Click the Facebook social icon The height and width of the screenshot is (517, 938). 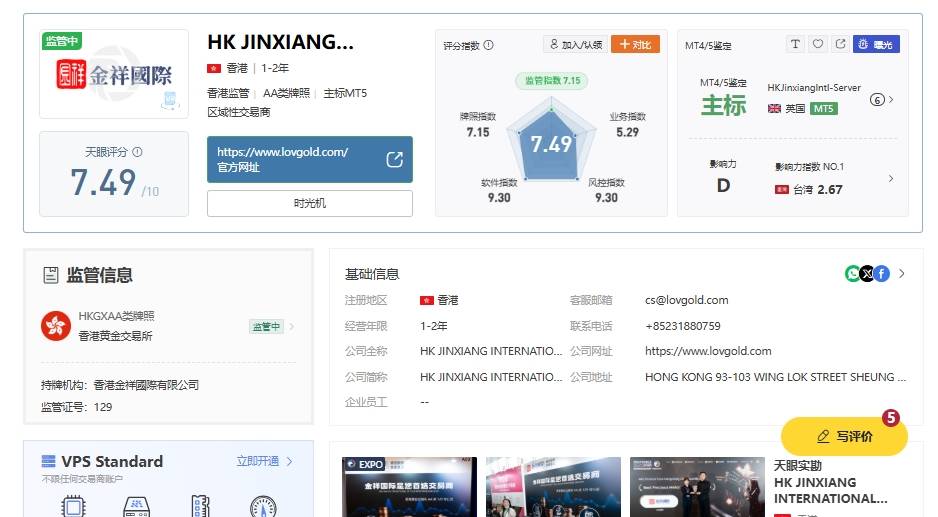tap(881, 274)
